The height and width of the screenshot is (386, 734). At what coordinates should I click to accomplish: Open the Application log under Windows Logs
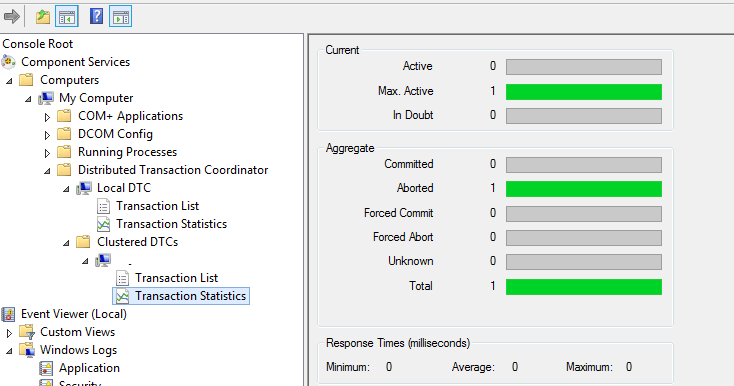point(89,368)
